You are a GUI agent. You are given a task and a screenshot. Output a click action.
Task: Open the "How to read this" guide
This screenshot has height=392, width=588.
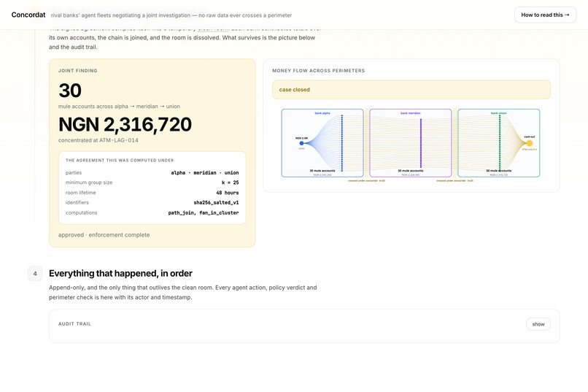pyautogui.click(x=545, y=15)
